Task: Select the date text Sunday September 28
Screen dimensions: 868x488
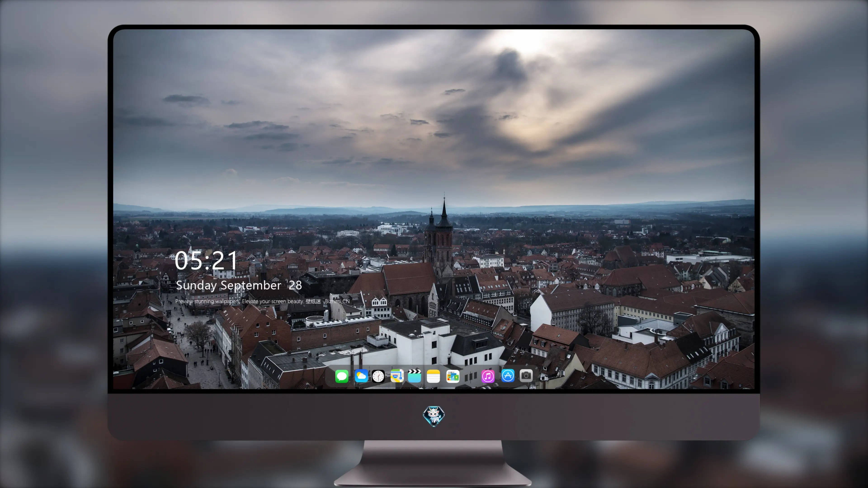Action: (x=239, y=285)
